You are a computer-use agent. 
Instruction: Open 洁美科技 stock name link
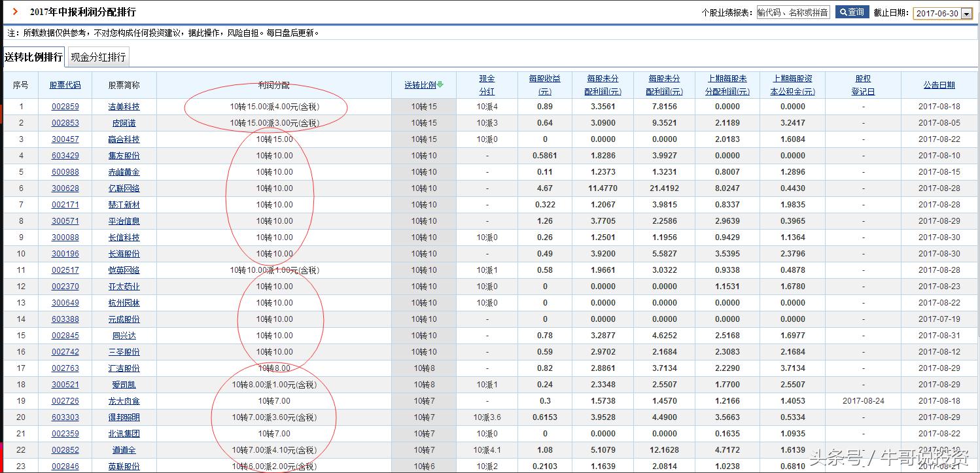tap(124, 107)
